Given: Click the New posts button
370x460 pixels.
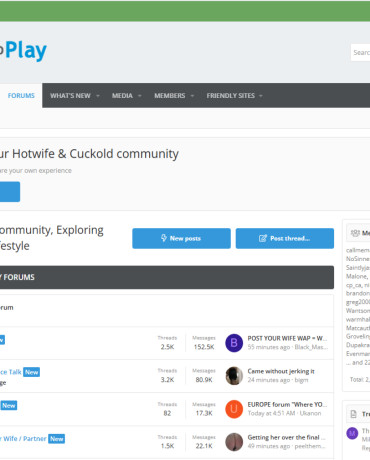Looking at the screenshot, I should click(181, 238).
